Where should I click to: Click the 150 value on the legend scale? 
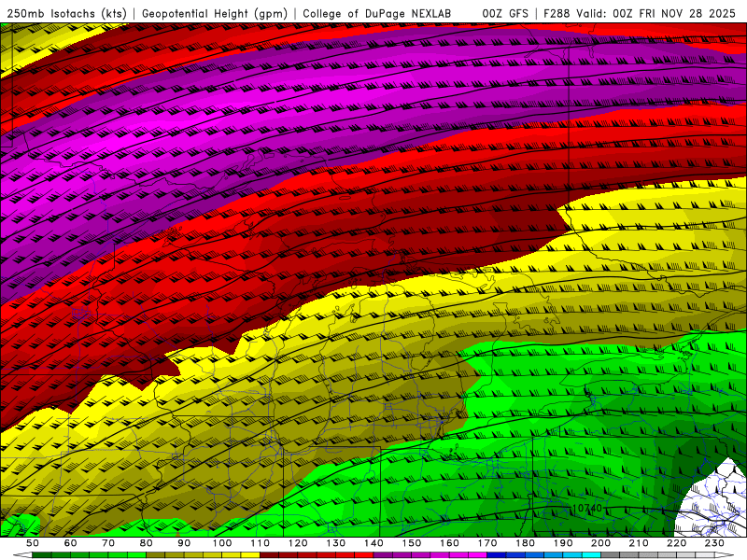[x=411, y=543]
